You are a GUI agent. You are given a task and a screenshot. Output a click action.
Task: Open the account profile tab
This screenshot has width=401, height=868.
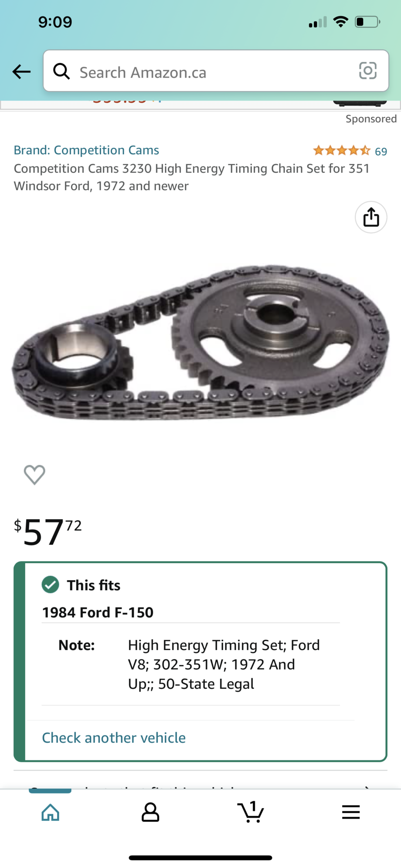click(150, 812)
